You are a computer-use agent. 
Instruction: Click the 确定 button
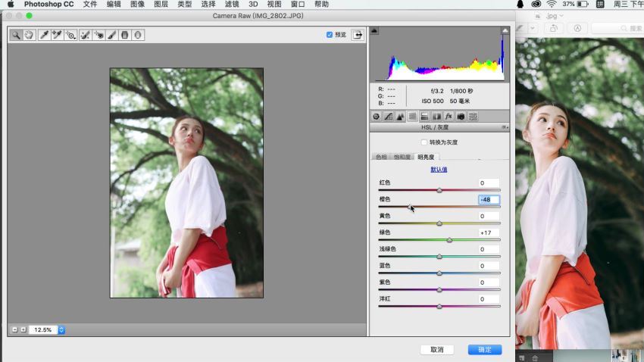click(x=484, y=350)
